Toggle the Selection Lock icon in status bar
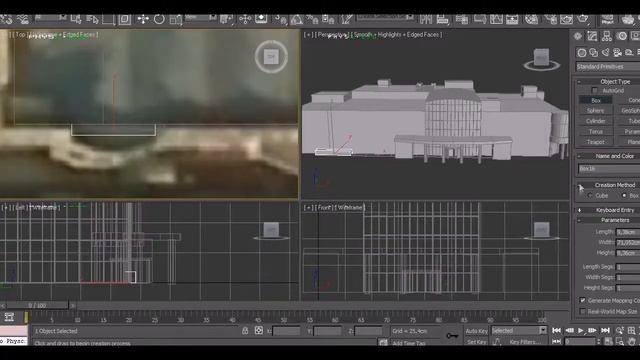This screenshot has height=360, width=640. click(245, 331)
